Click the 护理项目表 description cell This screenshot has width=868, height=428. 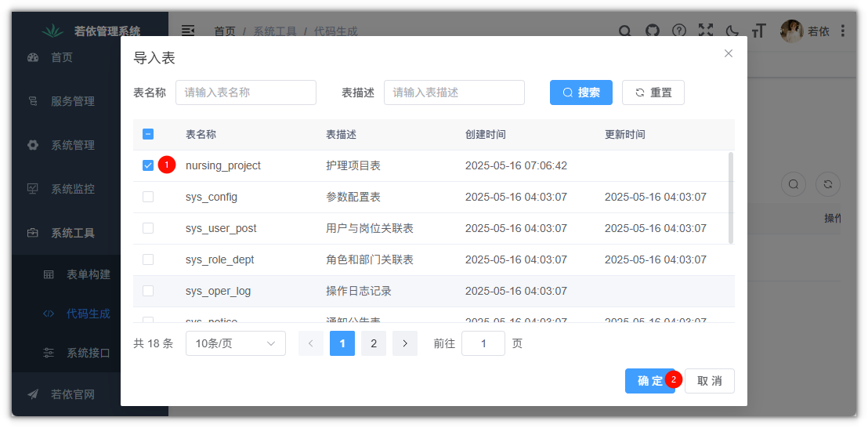pos(353,165)
